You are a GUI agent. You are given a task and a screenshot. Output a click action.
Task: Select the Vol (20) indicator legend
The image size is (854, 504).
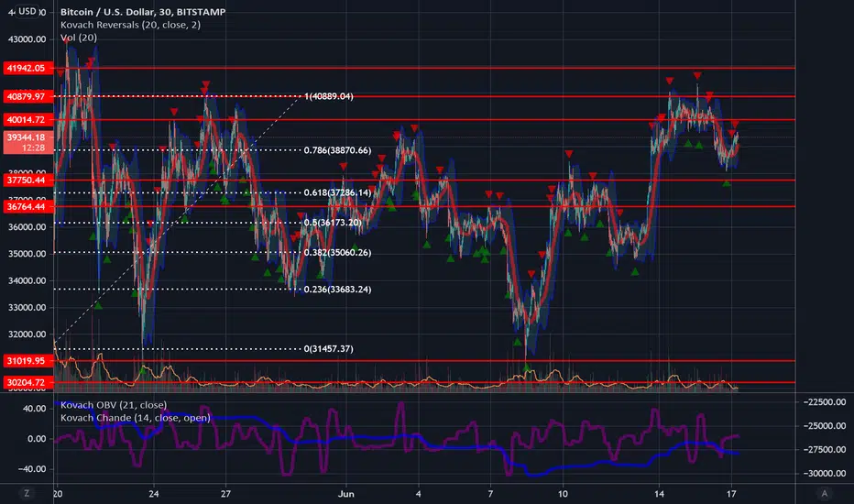79,38
